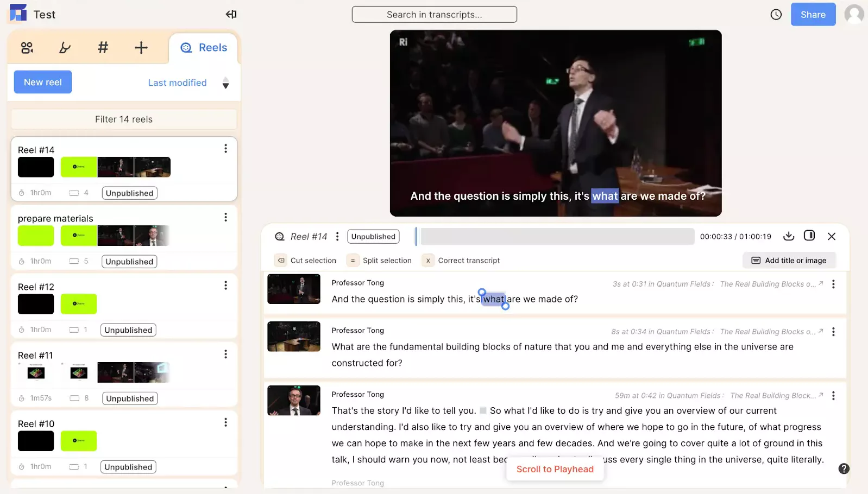This screenshot has height=494, width=868.
Task: Open options menu for Reel #11 card
Action: tap(225, 354)
